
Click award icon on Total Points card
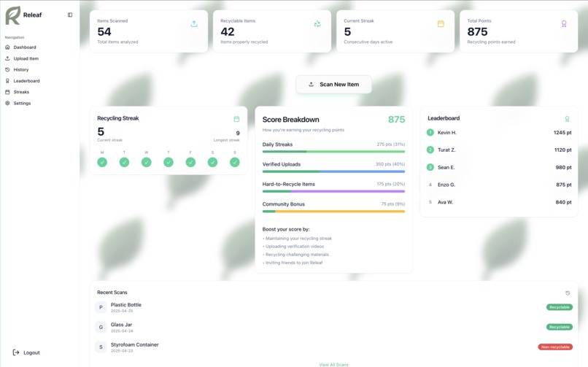tap(564, 24)
